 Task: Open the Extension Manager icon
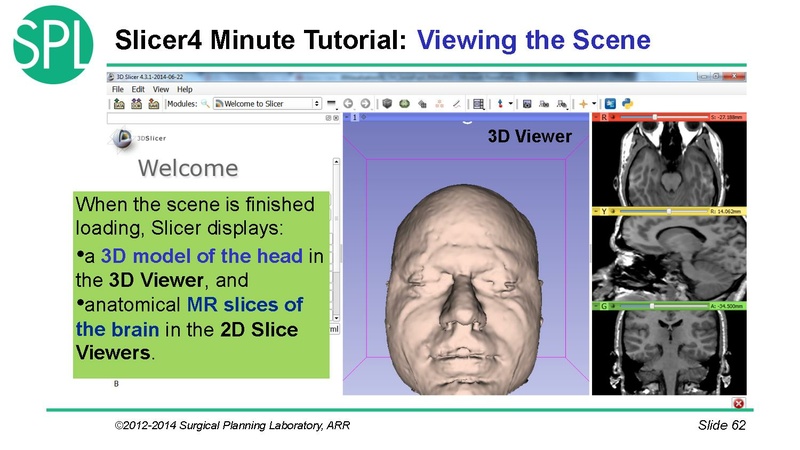[x=610, y=104]
